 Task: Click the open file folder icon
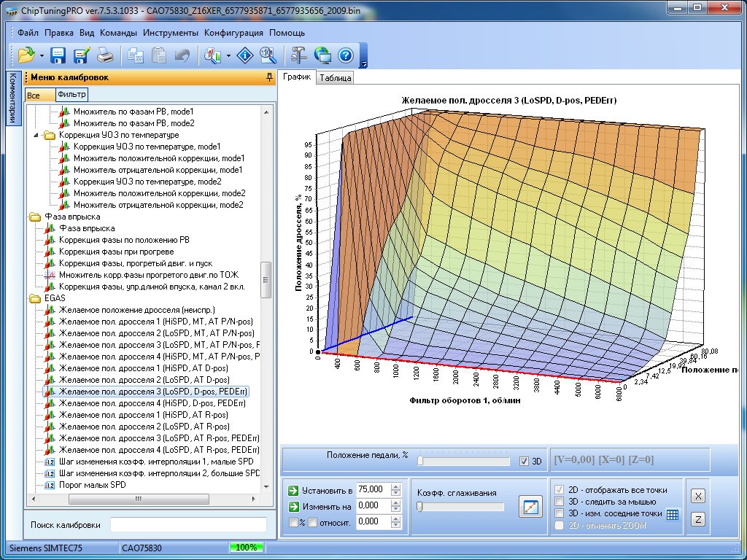point(26,55)
